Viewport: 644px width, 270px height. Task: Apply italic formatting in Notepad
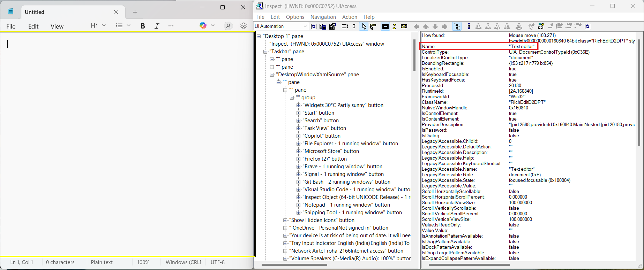[x=157, y=26]
